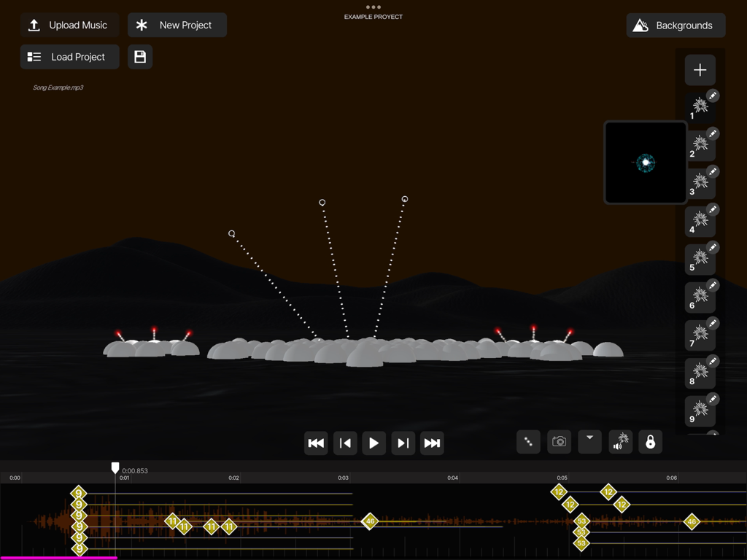747x560 pixels.
Task: Open the Backgrounds panel
Action: (x=675, y=25)
